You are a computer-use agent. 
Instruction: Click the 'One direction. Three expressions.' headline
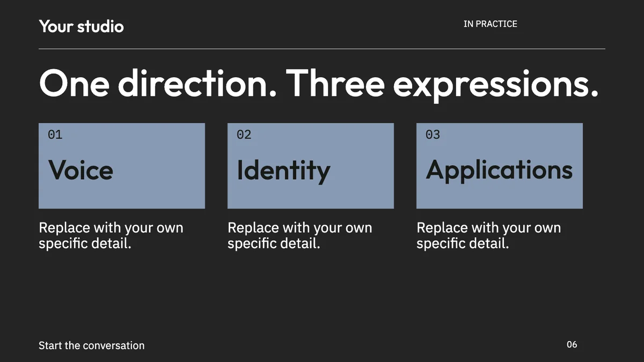[319, 84]
